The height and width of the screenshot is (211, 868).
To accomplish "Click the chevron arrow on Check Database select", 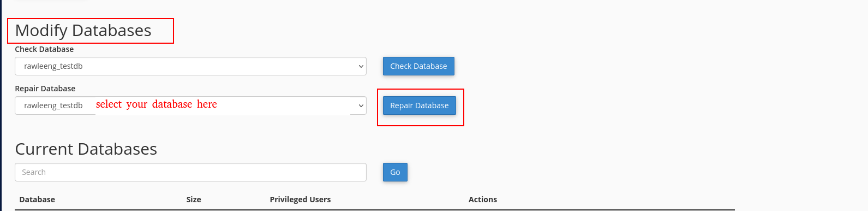I will [361, 66].
